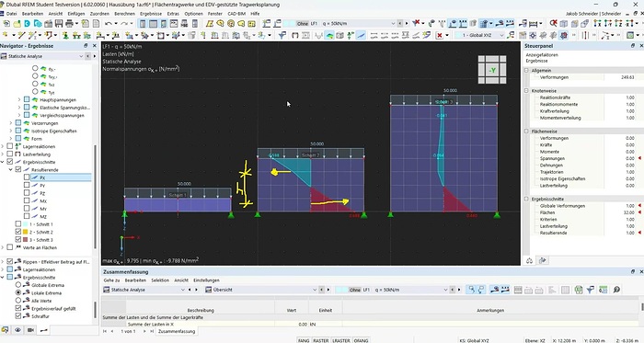The image size is (644, 343).
Task: Collapse the Allgemein section in Steuerpanel
Action: (x=526, y=71)
